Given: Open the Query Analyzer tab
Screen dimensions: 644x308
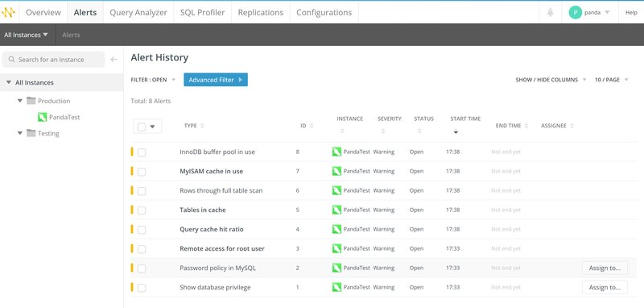Looking at the screenshot, I should point(138,12).
